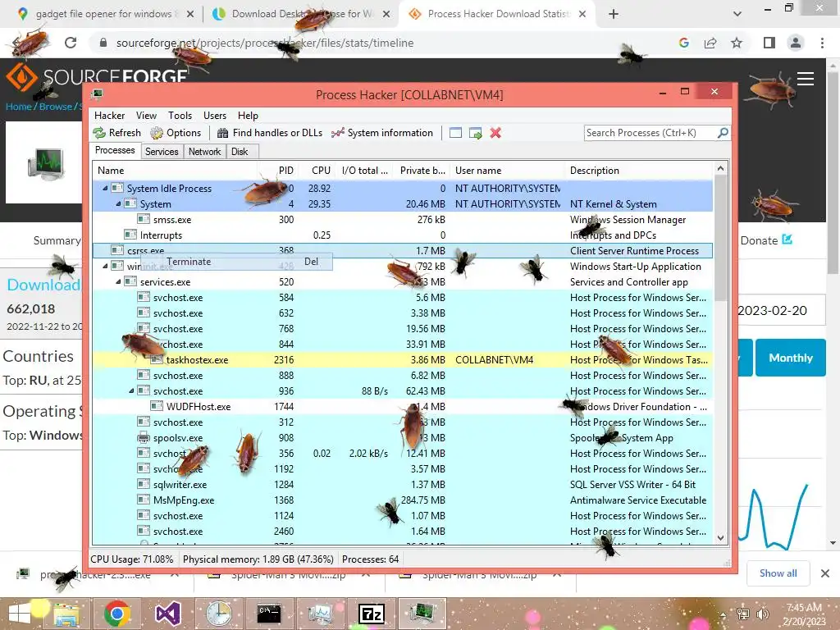
Task: Select the spoolsv.exe process row
Action: click(402, 438)
